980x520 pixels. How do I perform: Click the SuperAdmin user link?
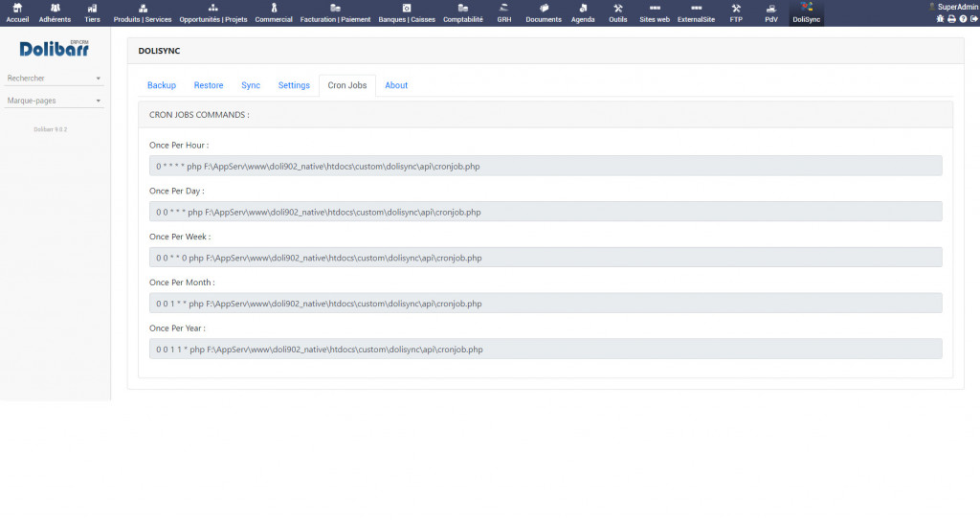tap(956, 7)
